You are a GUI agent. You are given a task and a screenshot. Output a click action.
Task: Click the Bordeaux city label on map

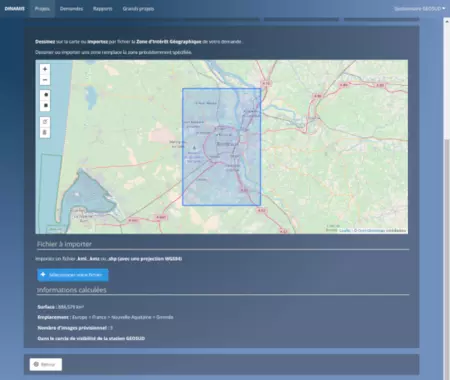225,144
